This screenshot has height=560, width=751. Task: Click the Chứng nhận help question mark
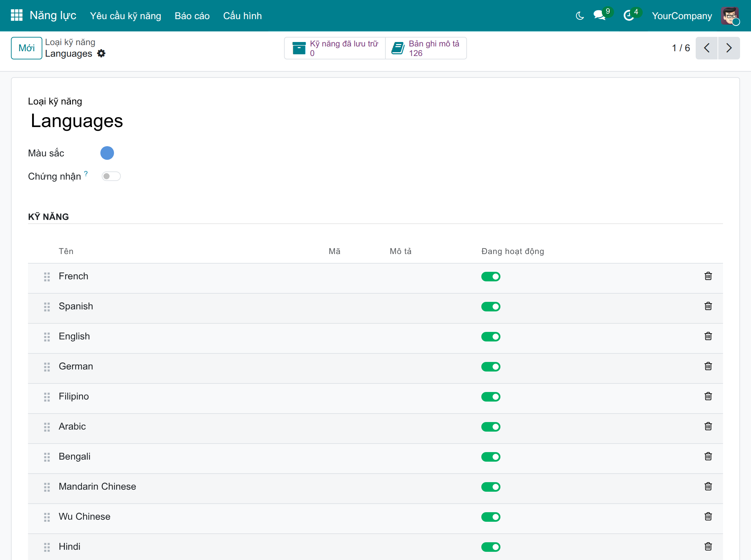(86, 173)
